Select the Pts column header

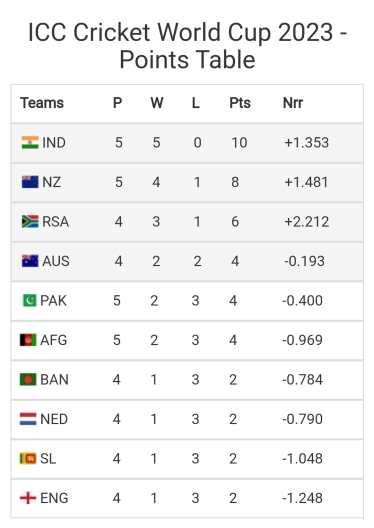tap(240, 103)
